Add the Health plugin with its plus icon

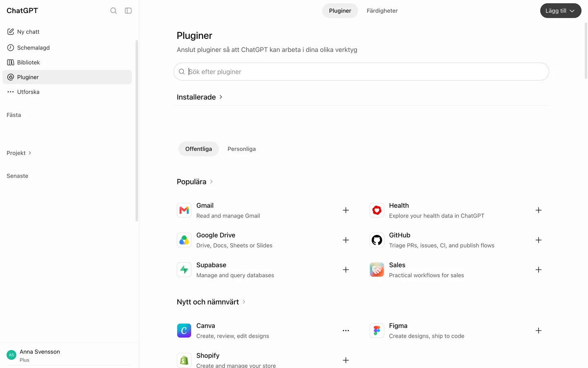pyautogui.click(x=539, y=210)
